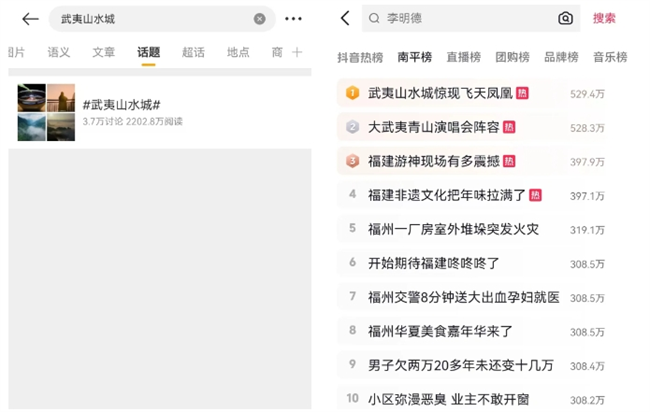650x412 pixels.
Task: Click the 308.4万 heat value
Action: (587, 366)
